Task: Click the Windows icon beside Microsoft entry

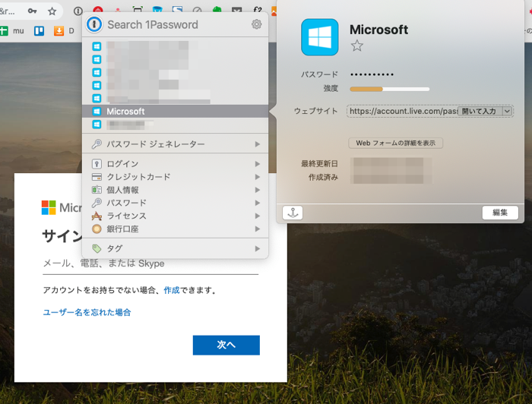Action: pyautogui.click(x=97, y=111)
